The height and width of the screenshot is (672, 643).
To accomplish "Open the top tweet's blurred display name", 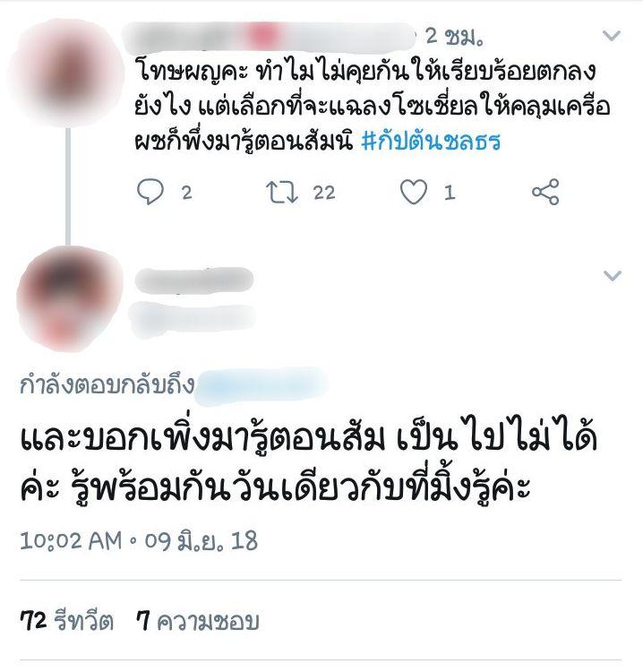I will click(x=269, y=37).
